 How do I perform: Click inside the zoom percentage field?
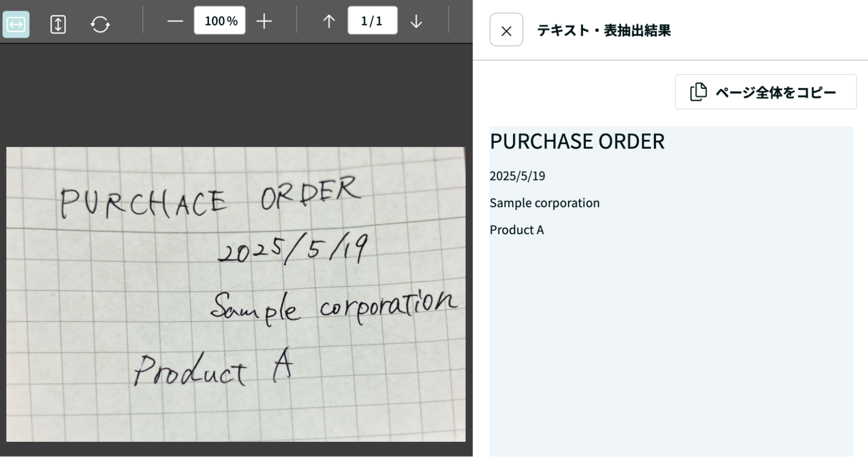220,20
